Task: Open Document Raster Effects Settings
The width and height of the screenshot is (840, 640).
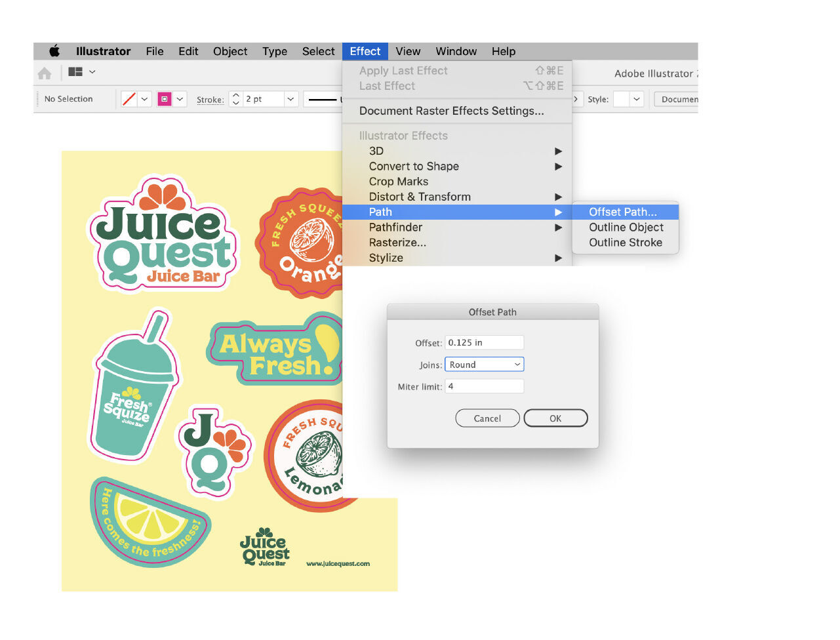Action: tap(451, 111)
